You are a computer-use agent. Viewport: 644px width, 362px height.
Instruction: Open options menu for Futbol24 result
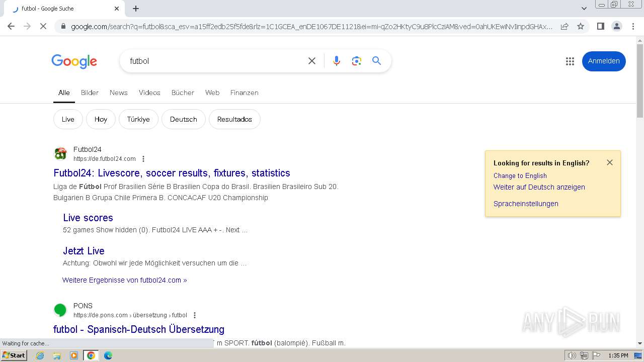[143, 159]
